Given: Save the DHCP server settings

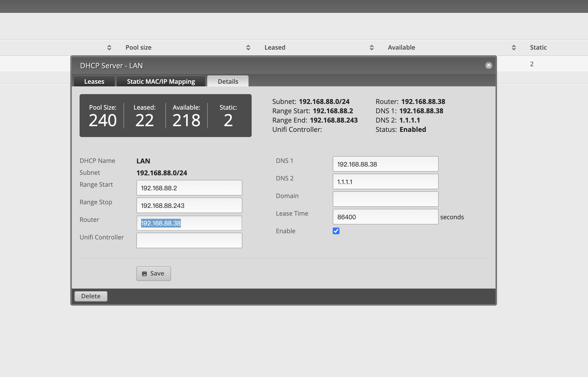Looking at the screenshot, I should (154, 274).
